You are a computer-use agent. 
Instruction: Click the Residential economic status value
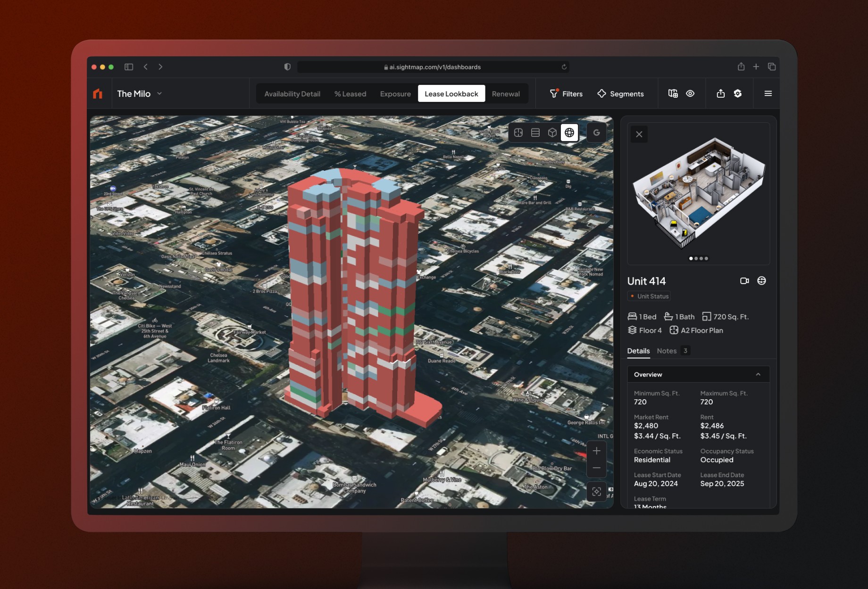[652, 460]
